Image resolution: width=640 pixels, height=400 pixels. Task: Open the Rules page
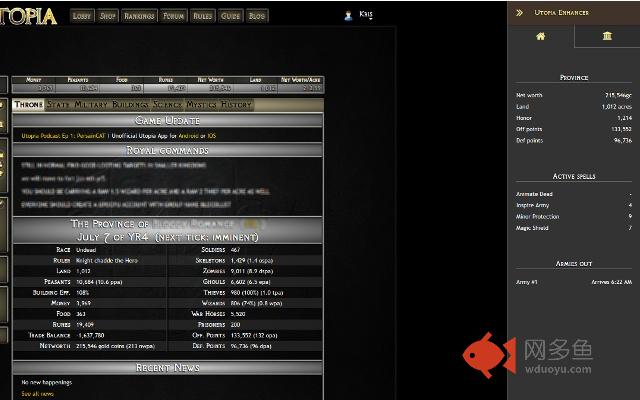click(202, 16)
